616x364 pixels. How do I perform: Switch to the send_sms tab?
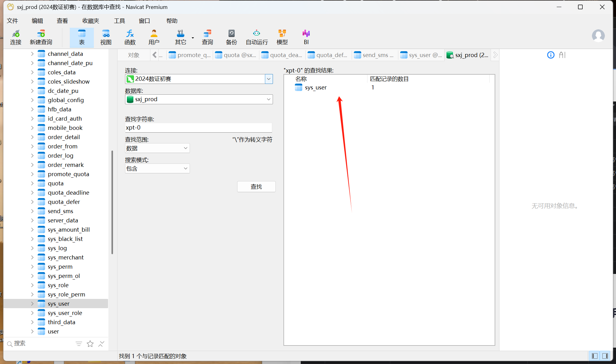pos(375,55)
